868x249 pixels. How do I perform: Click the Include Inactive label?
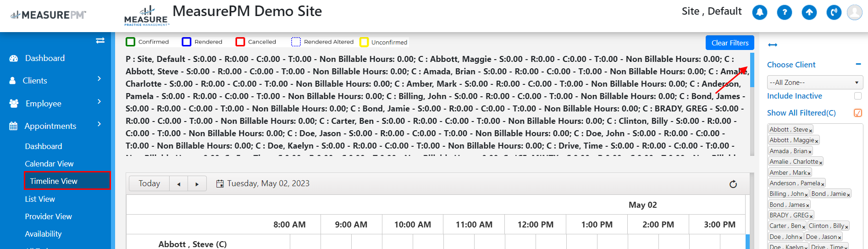click(795, 96)
